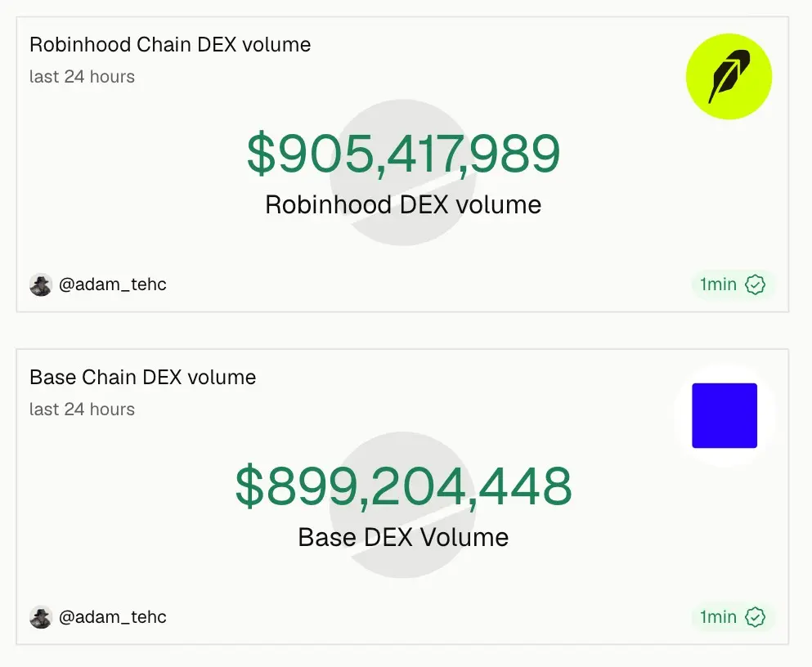Click the blue Base chain square logo
Screen dimensions: 812x667
725,415
